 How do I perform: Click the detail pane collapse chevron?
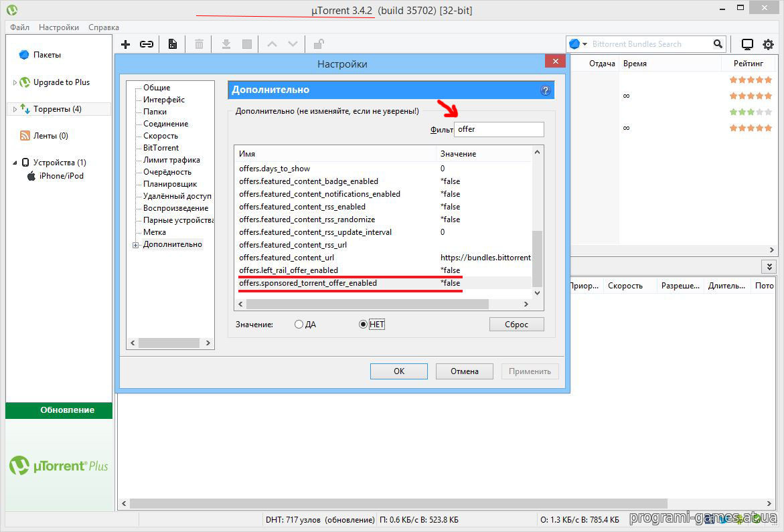coord(769,266)
